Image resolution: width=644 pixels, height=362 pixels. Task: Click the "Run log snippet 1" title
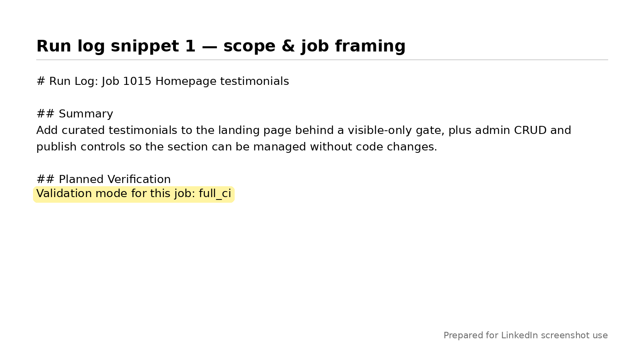coord(116,46)
